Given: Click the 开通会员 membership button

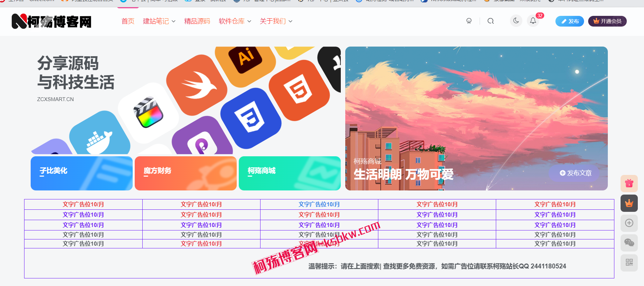Looking at the screenshot, I should pyautogui.click(x=607, y=21).
